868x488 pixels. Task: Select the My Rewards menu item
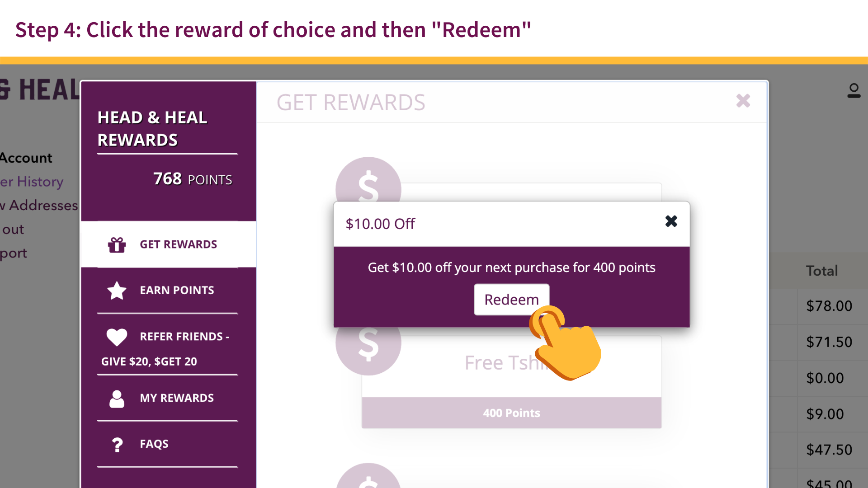pyautogui.click(x=177, y=398)
